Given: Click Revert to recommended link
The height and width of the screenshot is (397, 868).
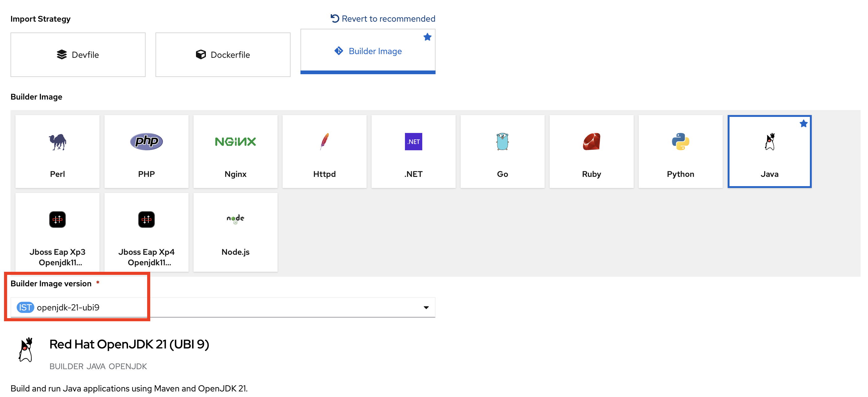Looking at the screenshot, I should [382, 19].
